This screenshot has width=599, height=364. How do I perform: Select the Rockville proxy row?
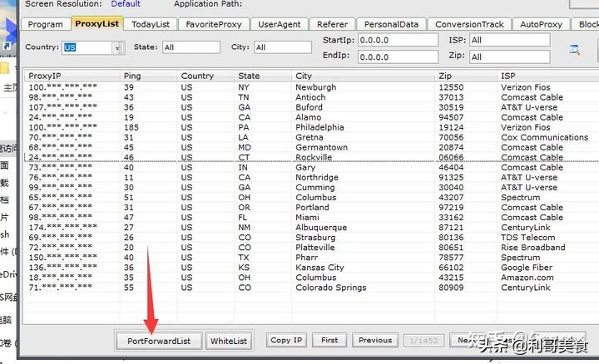[x=311, y=157]
